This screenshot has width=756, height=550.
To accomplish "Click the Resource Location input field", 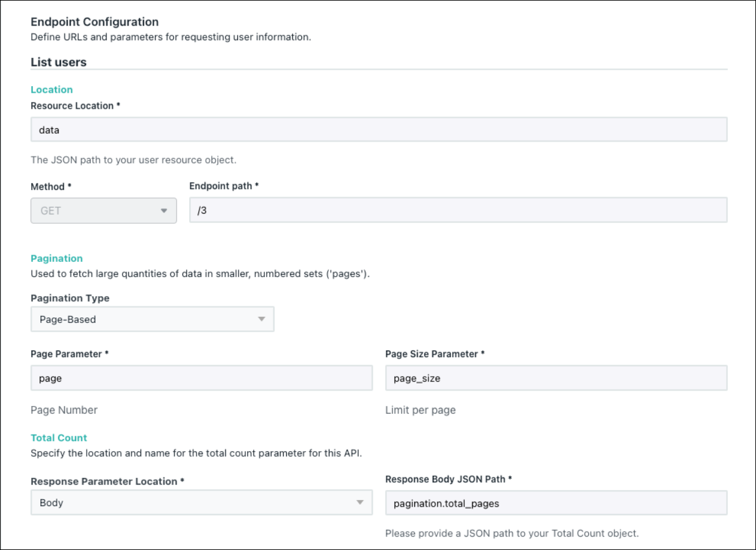I will pos(378,130).
